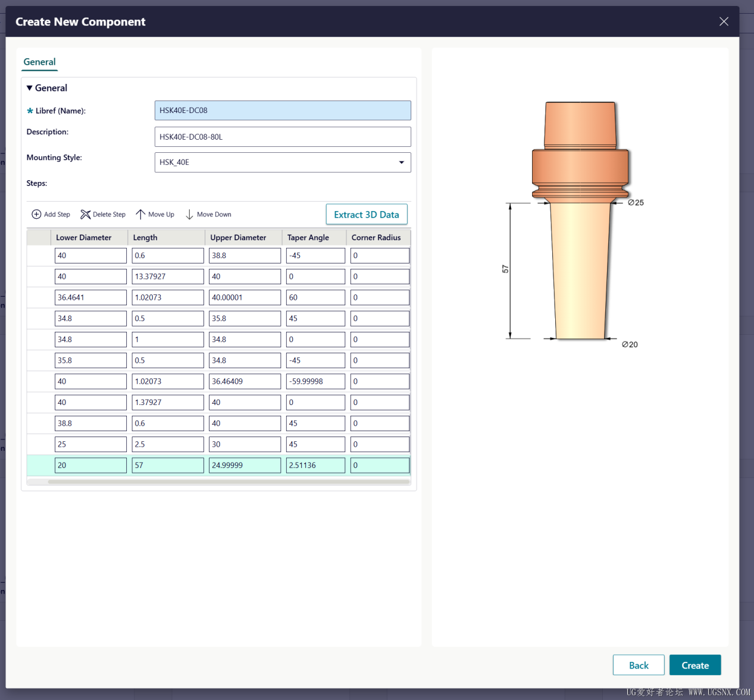Viewport: 754px width, 700px height.
Task: Click Taper Angle cell with 60
Action: coord(315,297)
